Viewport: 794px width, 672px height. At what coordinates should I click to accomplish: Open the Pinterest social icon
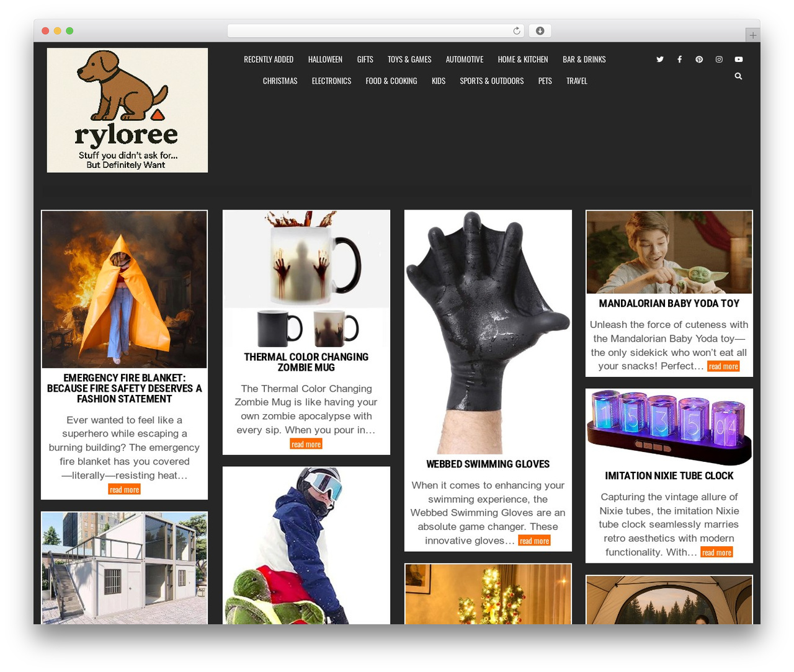(x=699, y=60)
